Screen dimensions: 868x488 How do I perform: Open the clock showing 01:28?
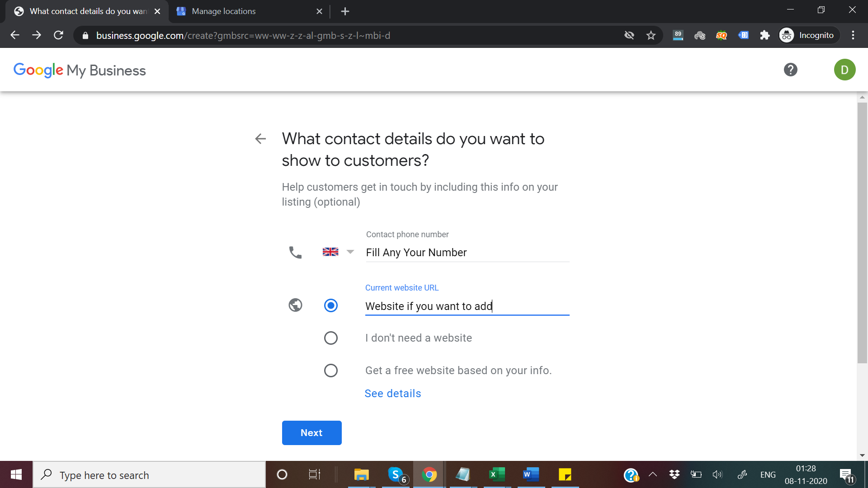point(806,474)
